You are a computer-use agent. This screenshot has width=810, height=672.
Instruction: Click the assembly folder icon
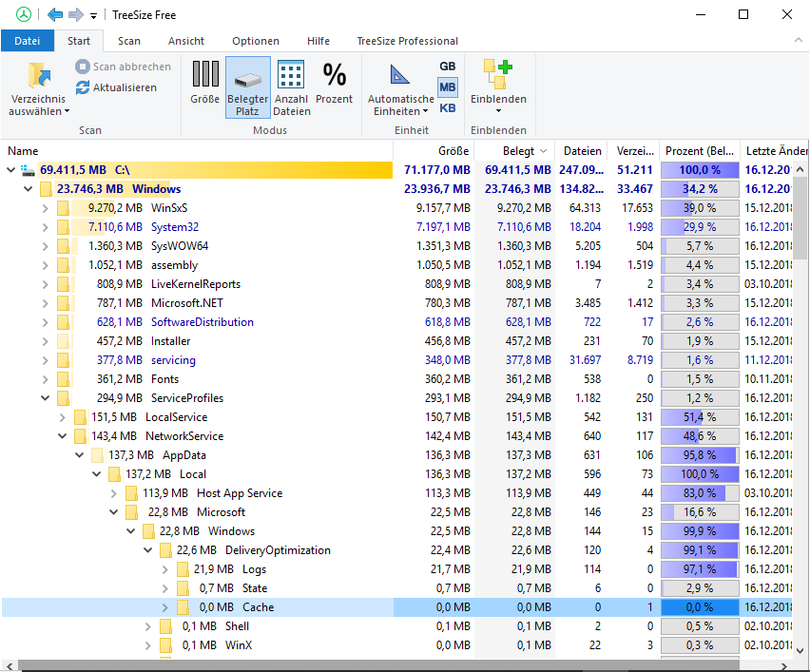click(x=63, y=265)
